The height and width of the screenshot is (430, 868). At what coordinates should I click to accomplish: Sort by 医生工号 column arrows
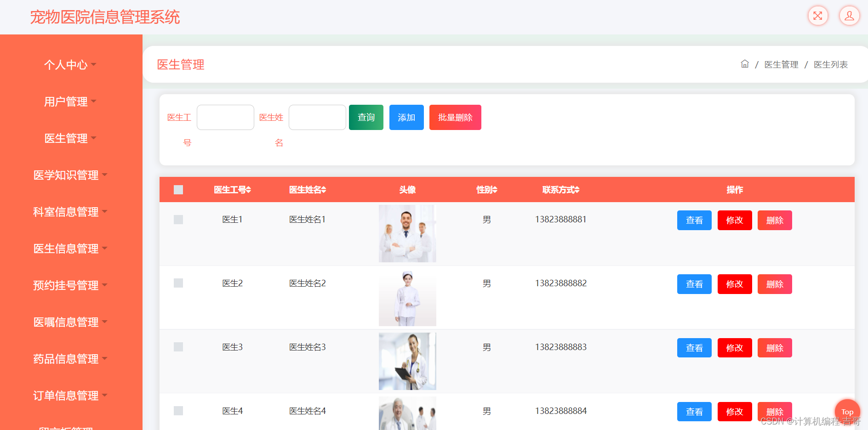[x=248, y=190]
